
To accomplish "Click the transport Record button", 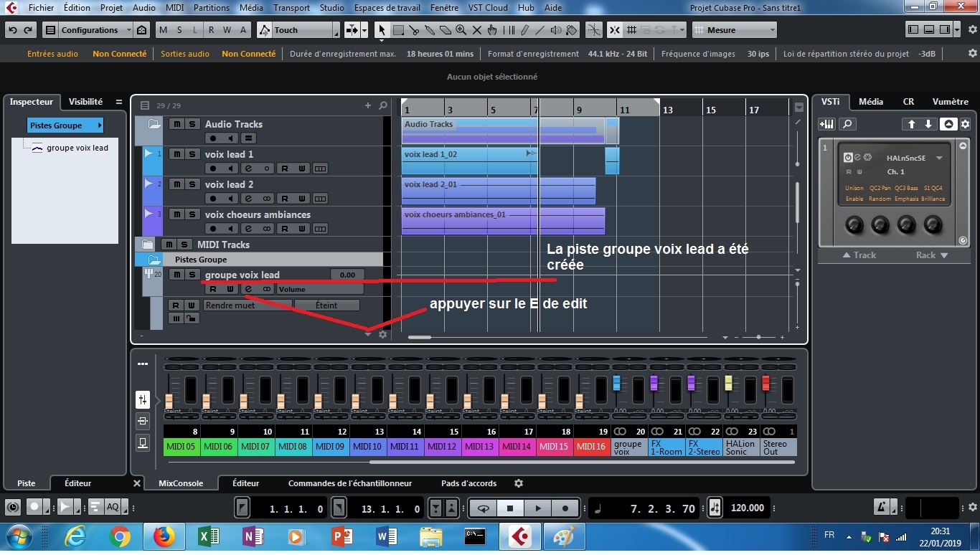I will click(565, 508).
